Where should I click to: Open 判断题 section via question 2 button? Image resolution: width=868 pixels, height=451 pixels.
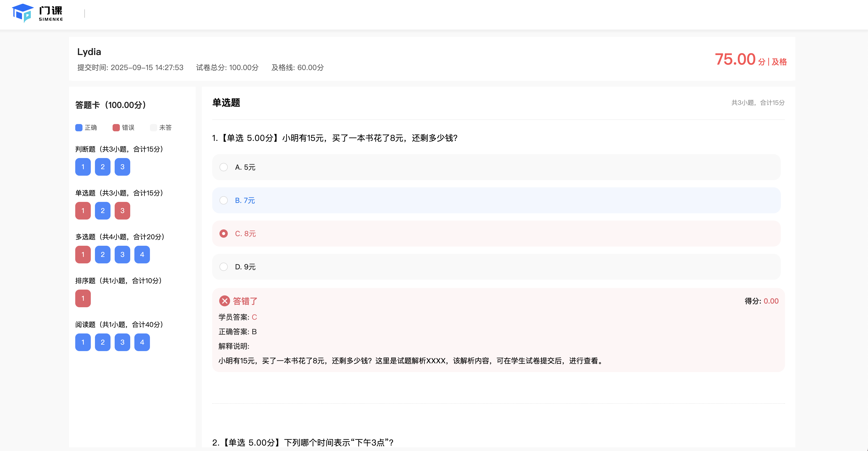click(102, 167)
